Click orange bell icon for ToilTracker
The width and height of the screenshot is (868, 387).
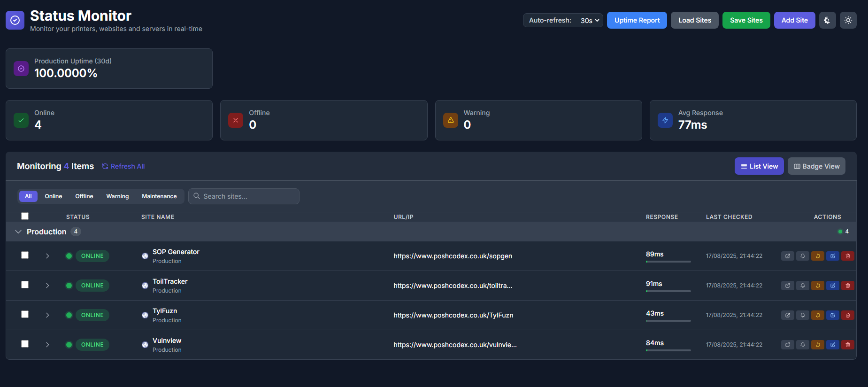pyautogui.click(x=818, y=286)
